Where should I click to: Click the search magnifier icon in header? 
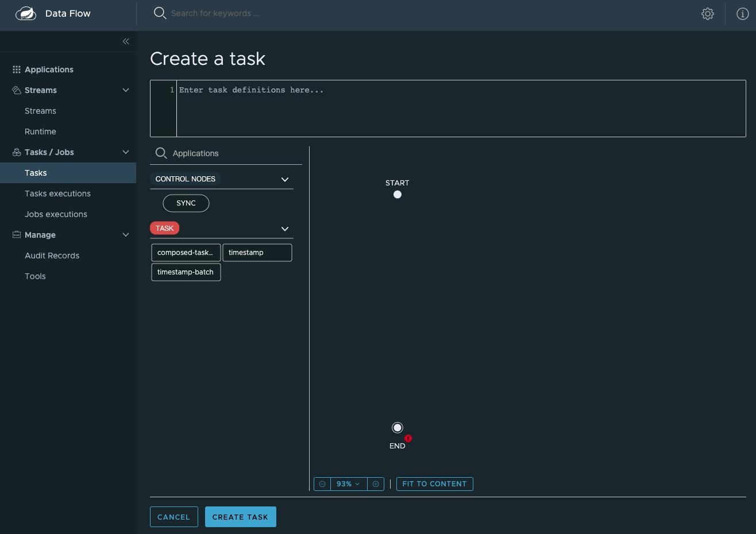pos(160,13)
